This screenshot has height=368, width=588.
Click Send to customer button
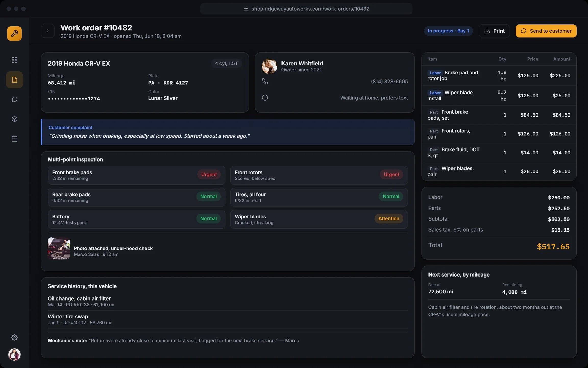tap(546, 31)
